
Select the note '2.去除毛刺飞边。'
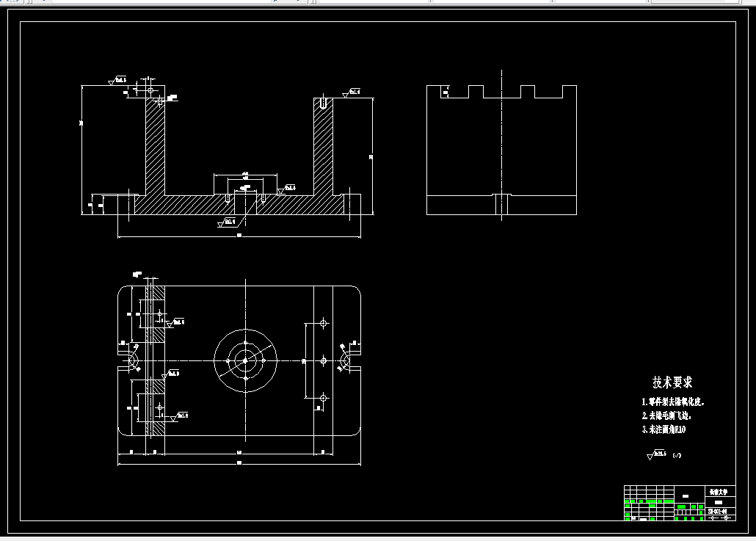click(x=666, y=415)
